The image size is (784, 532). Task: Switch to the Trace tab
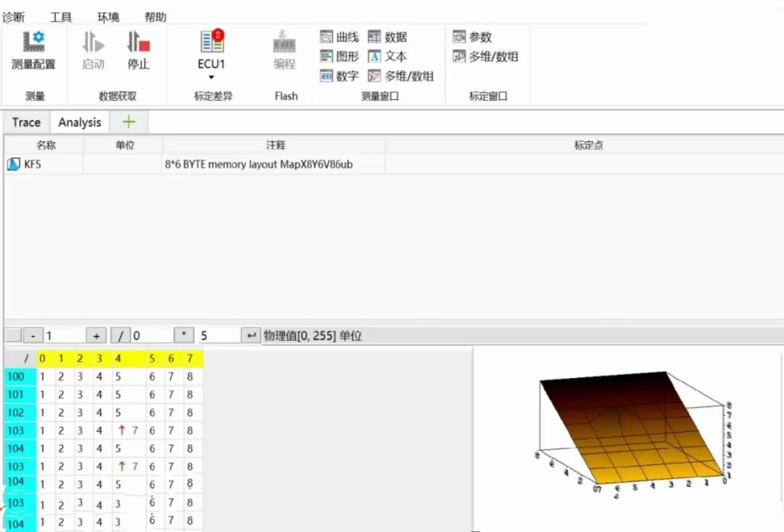click(x=27, y=123)
